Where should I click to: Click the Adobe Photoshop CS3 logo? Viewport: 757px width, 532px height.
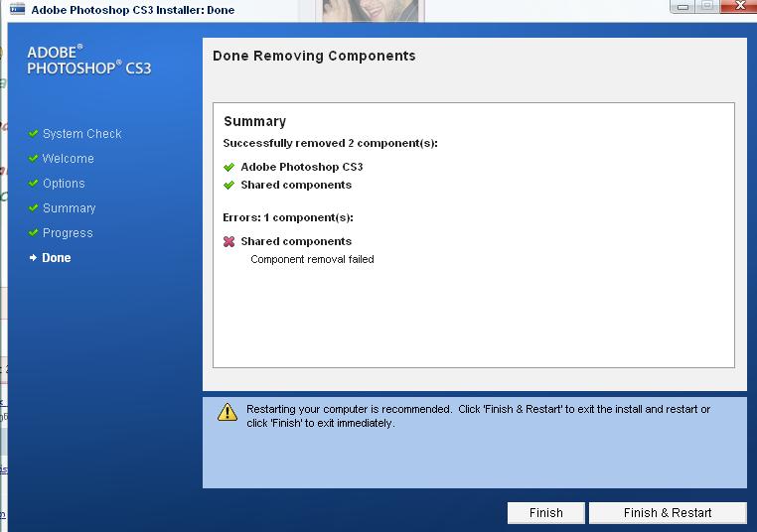(x=89, y=61)
